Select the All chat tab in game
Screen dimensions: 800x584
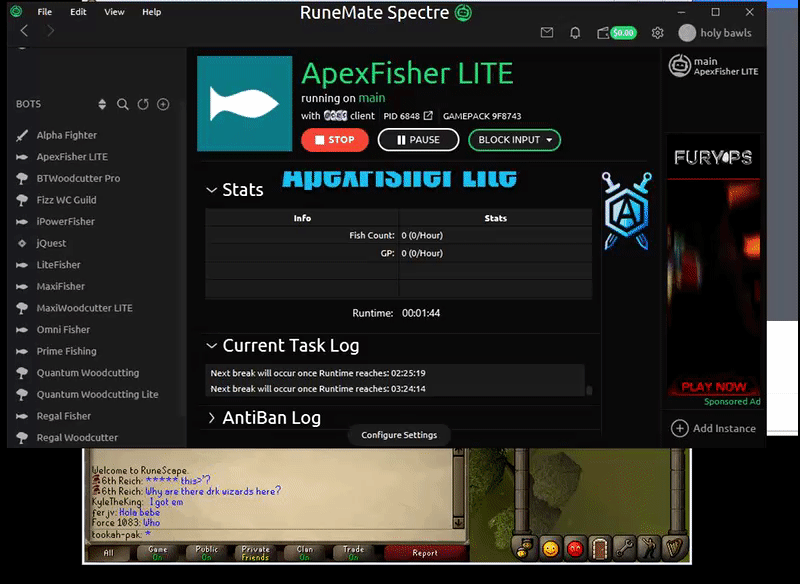pyautogui.click(x=108, y=553)
